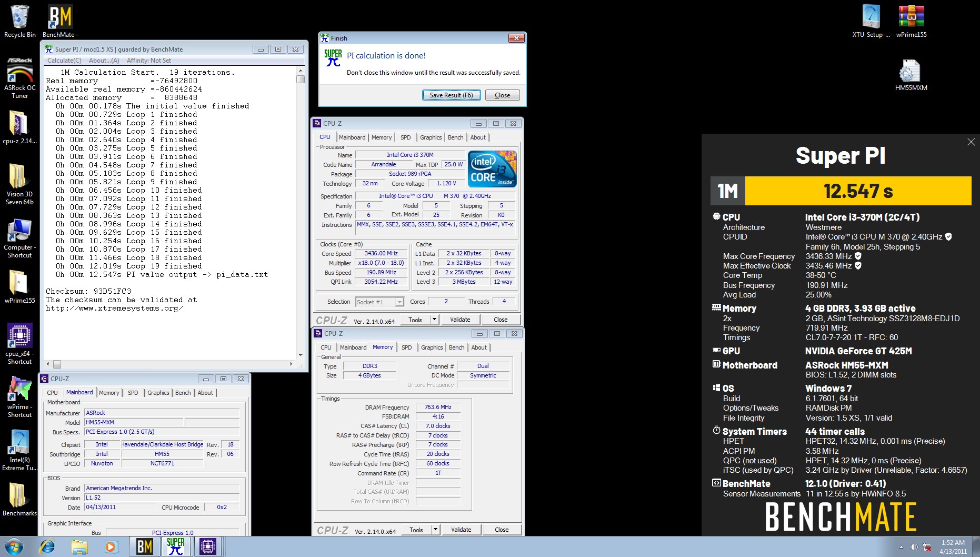Launch Internet Explorer from the taskbar

[47, 547]
